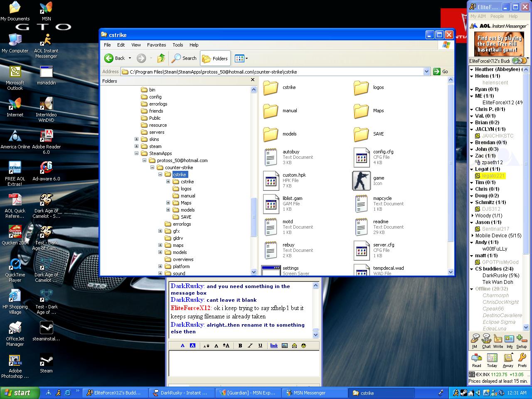Open the File menu in Explorer

[x=107, y=45]
